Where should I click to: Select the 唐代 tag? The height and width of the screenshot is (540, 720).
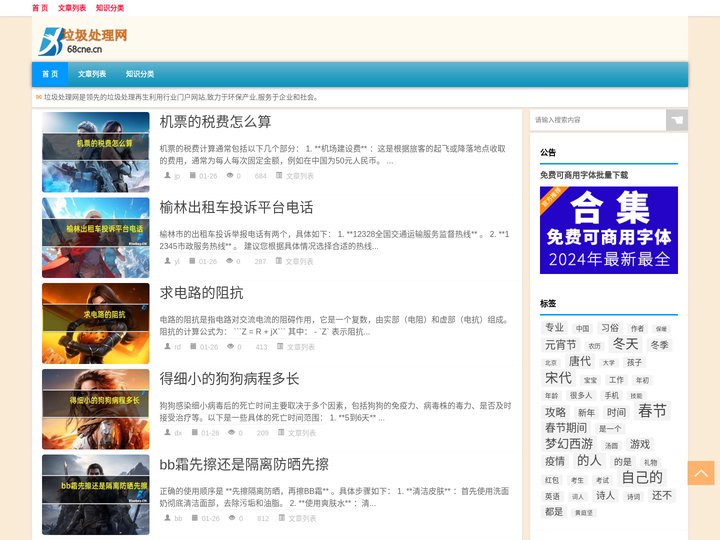point(579,361)
